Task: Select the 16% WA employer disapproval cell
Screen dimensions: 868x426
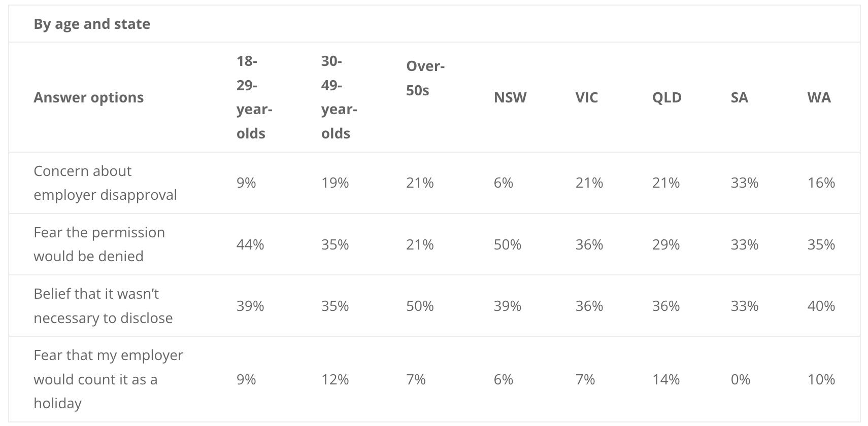Action: click(821, 183)
